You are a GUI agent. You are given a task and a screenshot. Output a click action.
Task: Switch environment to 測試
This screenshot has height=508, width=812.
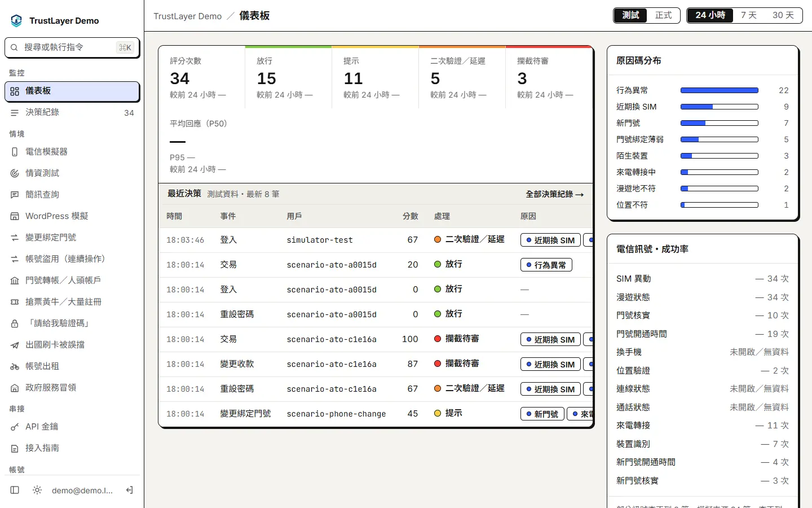[x=630, y=15]
